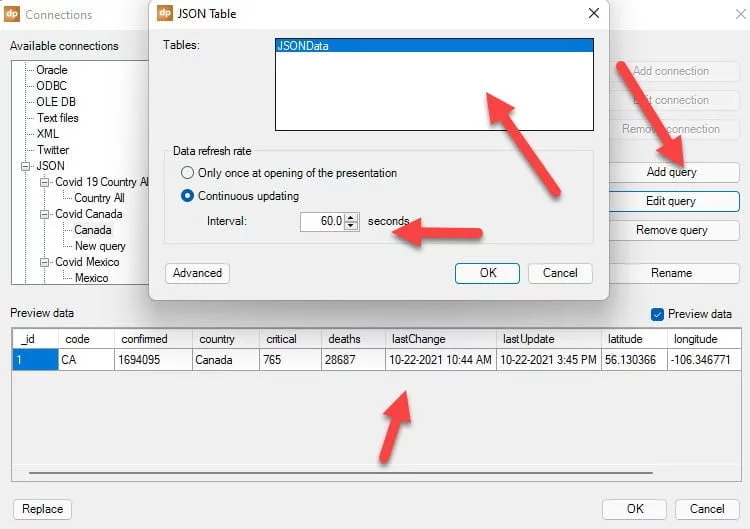Select Twitter connection type

[53, 150]
